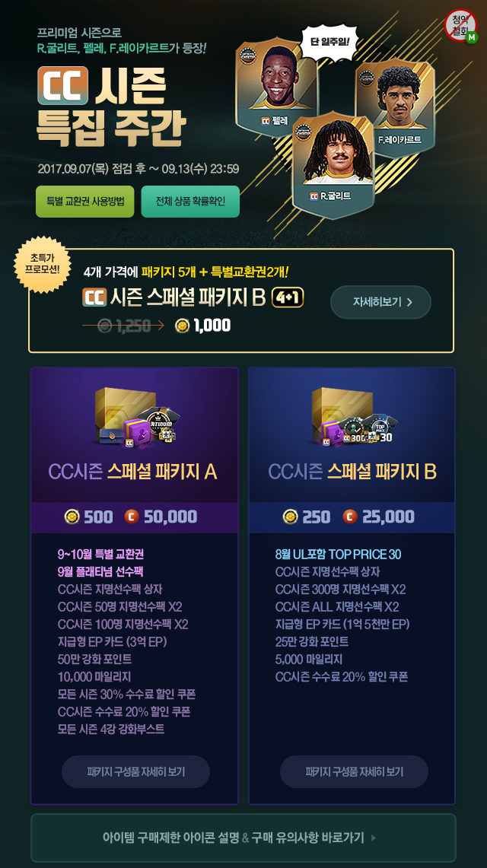Click the orange C icon beside 50,000
Viewport: 487px width, 868px height.
coord(132,517)
